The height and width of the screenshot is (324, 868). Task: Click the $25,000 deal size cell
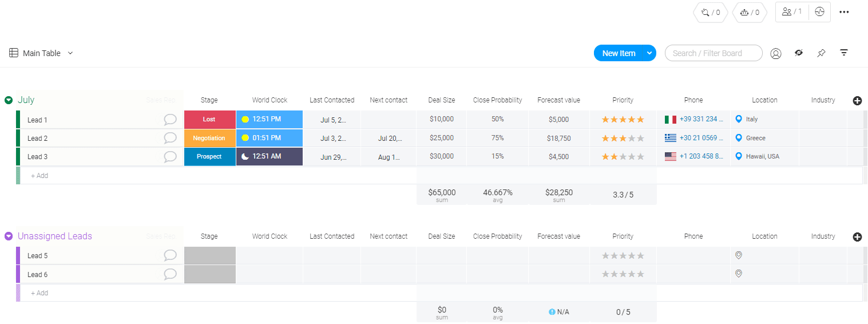click(x=442, y=138)
